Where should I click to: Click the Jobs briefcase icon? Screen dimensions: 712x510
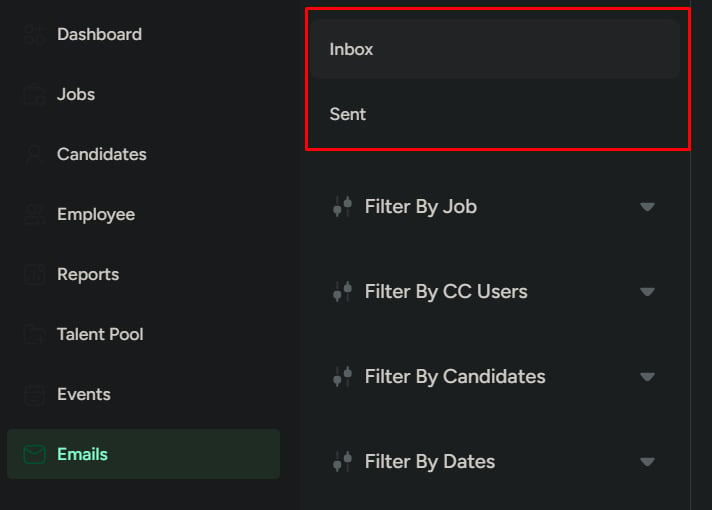click(x=35, y=94)
